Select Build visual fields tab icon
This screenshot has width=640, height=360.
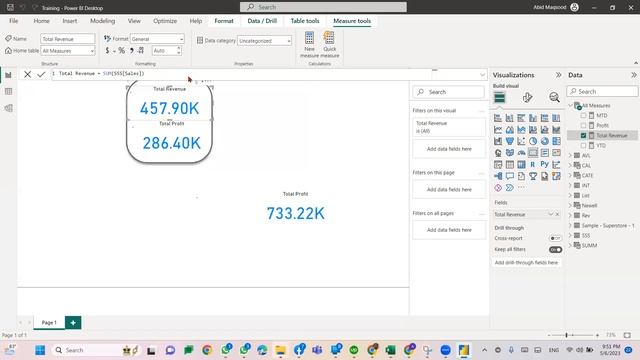pos(499,97)
